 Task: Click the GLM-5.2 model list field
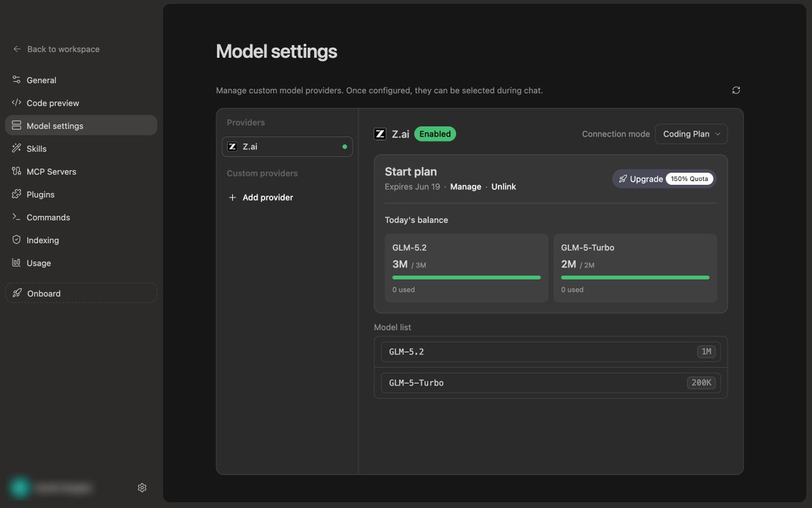pos(551,352)
